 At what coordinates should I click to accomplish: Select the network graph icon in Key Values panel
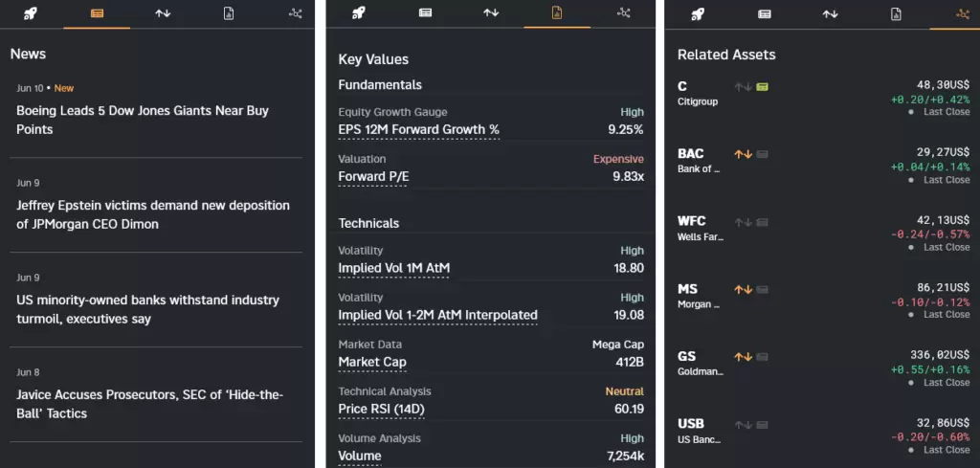tap(624, 13)
